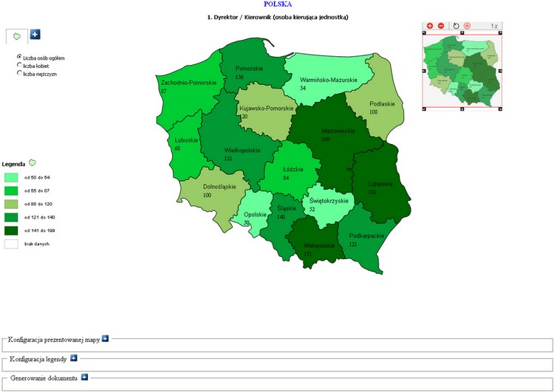The width and height of the screenshot is (554, 392).
Task: Click the red zoom in plus icon
Action: (x=430, y=26)
